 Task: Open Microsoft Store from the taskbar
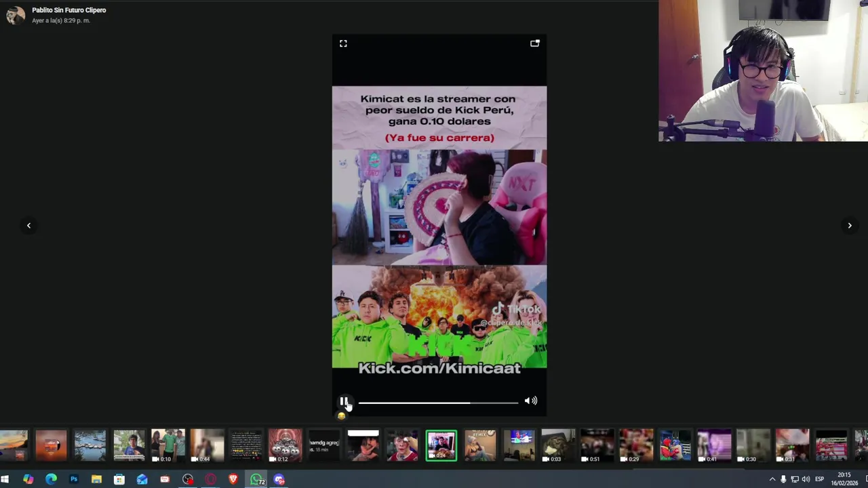(x=119, y=479)
